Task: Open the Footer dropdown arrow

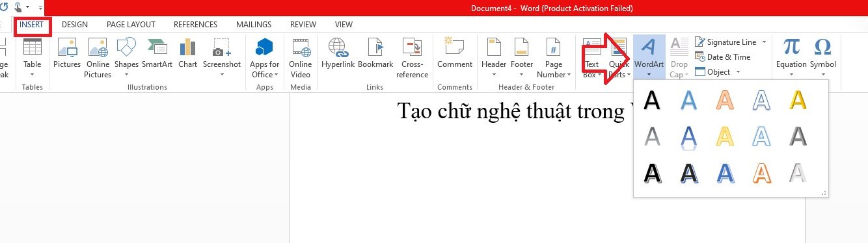Action: pyautogui.click(x=522, y=74)
